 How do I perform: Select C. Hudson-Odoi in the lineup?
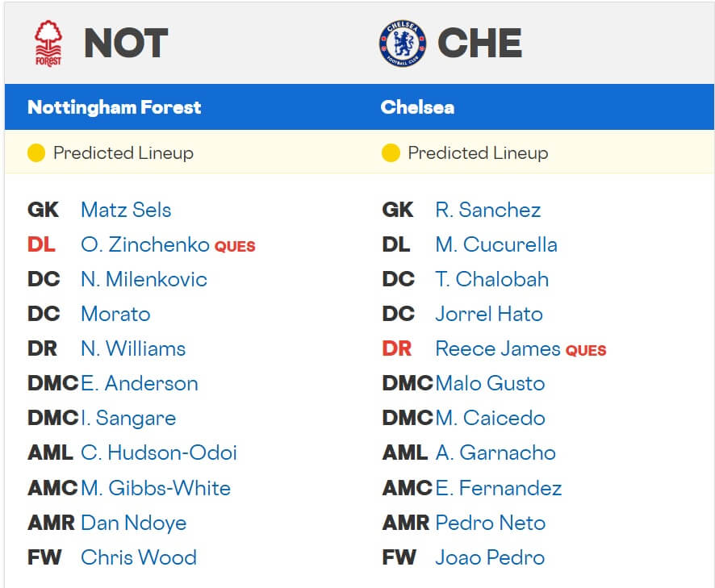point(159,453)
